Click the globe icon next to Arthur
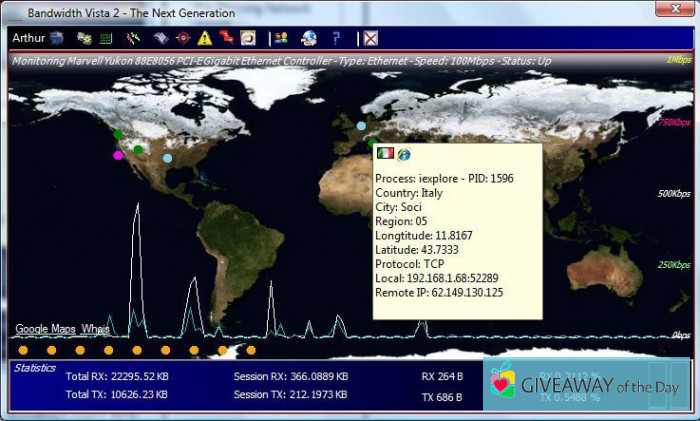The width and height of the screenshot is (700, 421). pos(57,38)
